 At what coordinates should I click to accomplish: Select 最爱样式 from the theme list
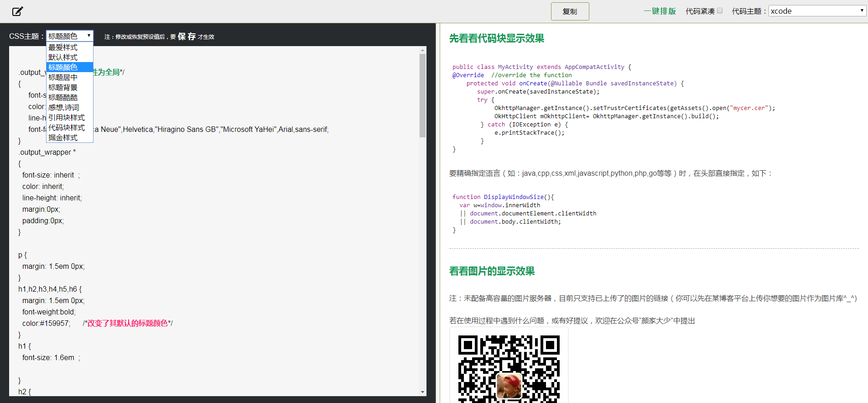click(x=70, y=47)
